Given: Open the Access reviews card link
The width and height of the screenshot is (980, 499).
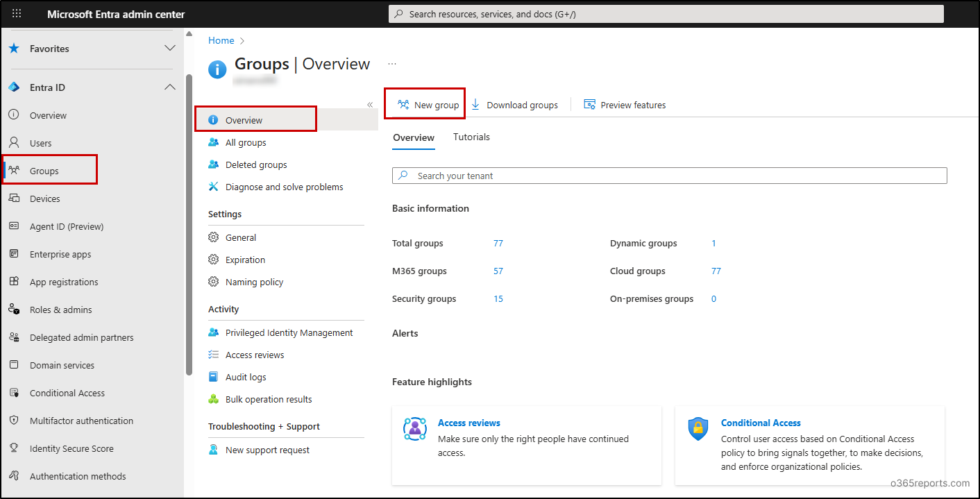Looking at the screenshot, I should click(469, 423).
